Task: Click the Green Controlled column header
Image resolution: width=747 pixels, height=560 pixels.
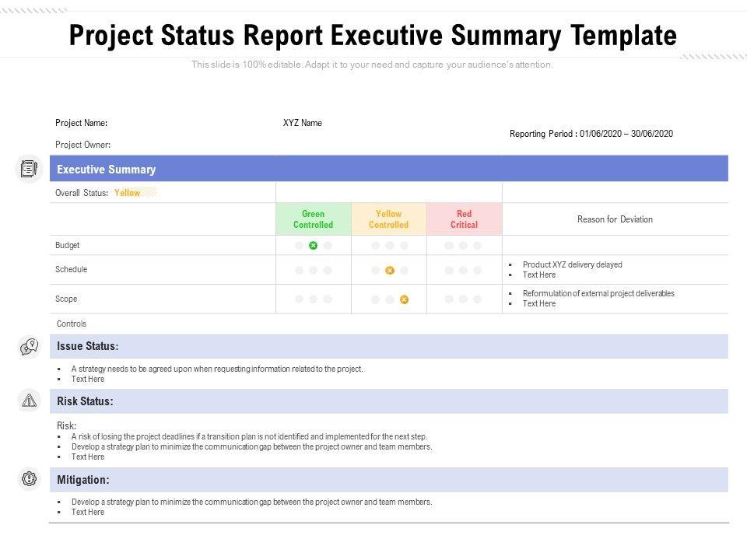Action: pos(313,219)
